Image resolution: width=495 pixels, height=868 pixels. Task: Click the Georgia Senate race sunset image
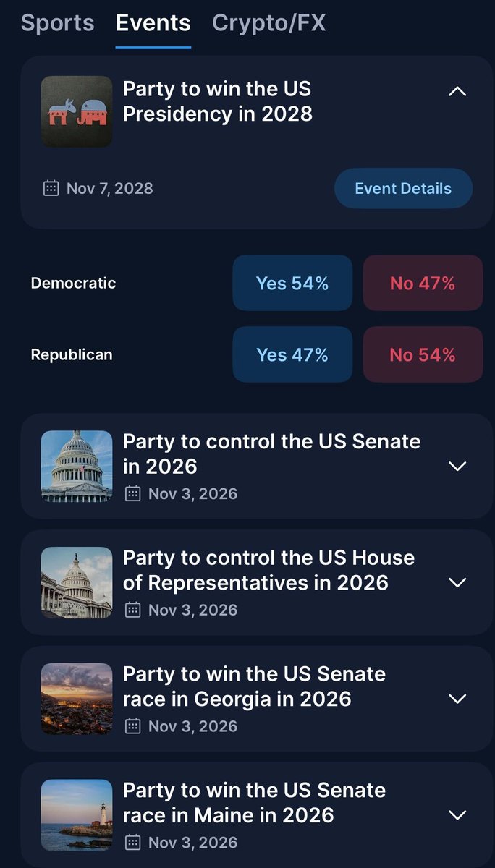pos(77,699)
